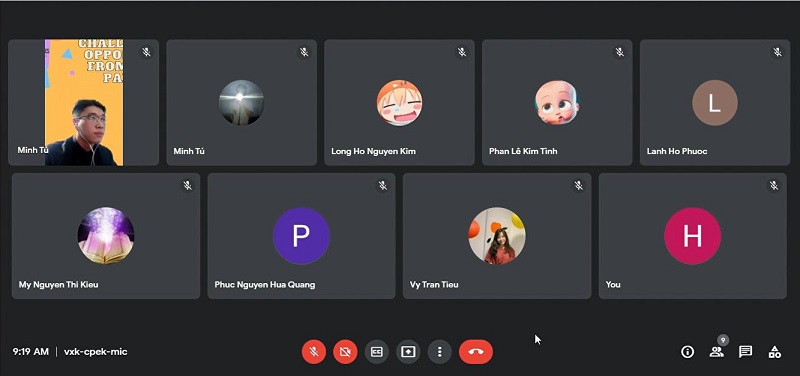Select Long Ho Nguyen Kim's avatar
This screenshot has width=800, height=376.
click(399, 103)
